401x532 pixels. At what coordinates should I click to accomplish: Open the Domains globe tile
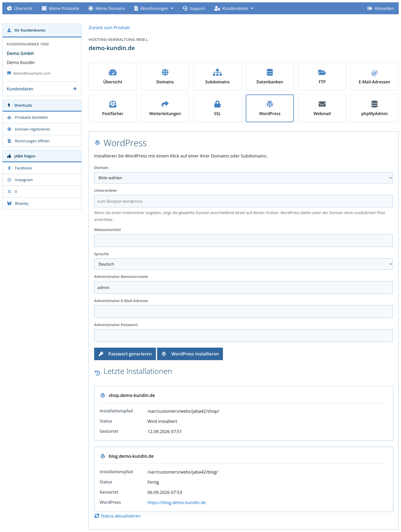165,76
